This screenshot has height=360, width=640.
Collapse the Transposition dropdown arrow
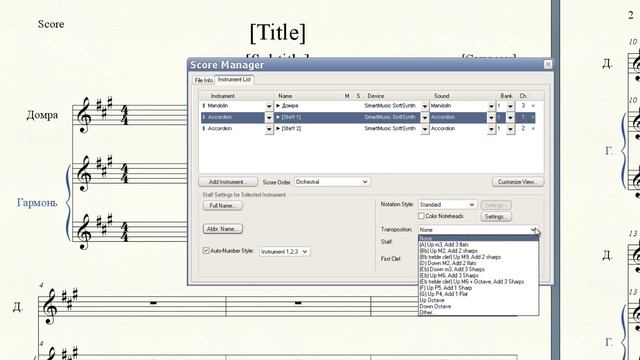pyautogui.click(x=534, y=230)
